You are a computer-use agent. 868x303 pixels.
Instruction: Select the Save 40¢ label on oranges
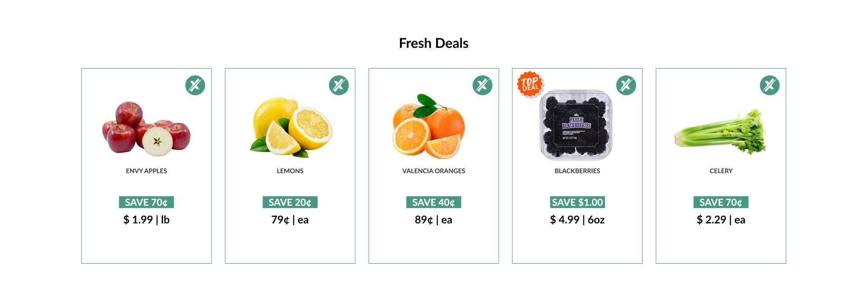(x=434, y=202)
